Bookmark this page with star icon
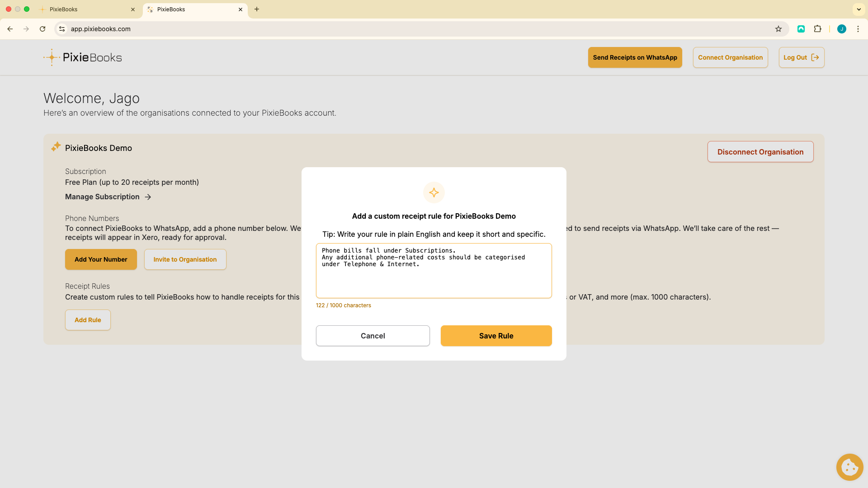Screen dimensions: 868x488 (778, 29)
